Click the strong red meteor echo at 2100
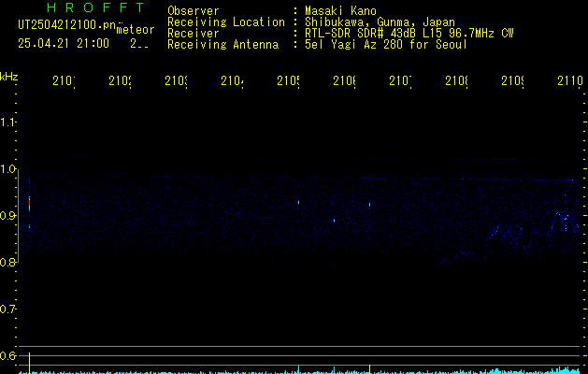The width and height of the screenshot is (588, 374). (x=29, y=204)
